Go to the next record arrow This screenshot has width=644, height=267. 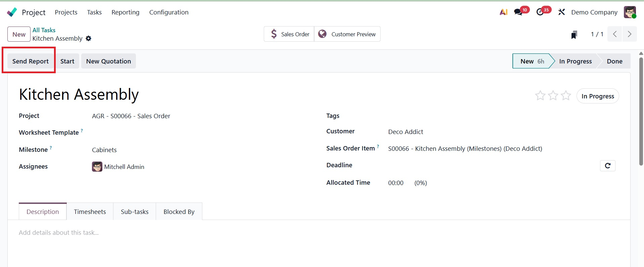coord(630,34)
